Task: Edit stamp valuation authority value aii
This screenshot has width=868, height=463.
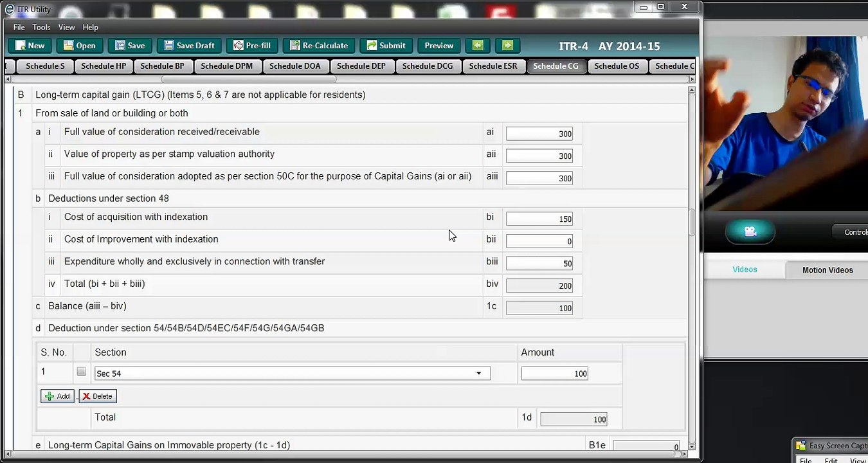Action: pyautogui.click(x=539, y=156)
